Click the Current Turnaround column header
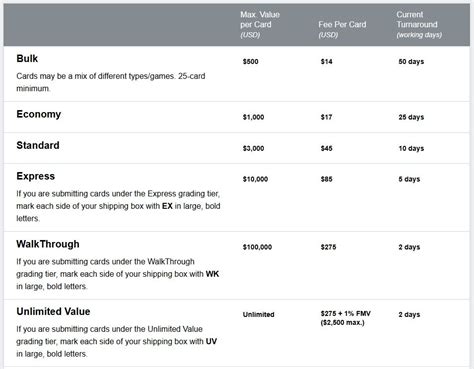The height and width of the screenshot is (369, 474). pos(419,25)
